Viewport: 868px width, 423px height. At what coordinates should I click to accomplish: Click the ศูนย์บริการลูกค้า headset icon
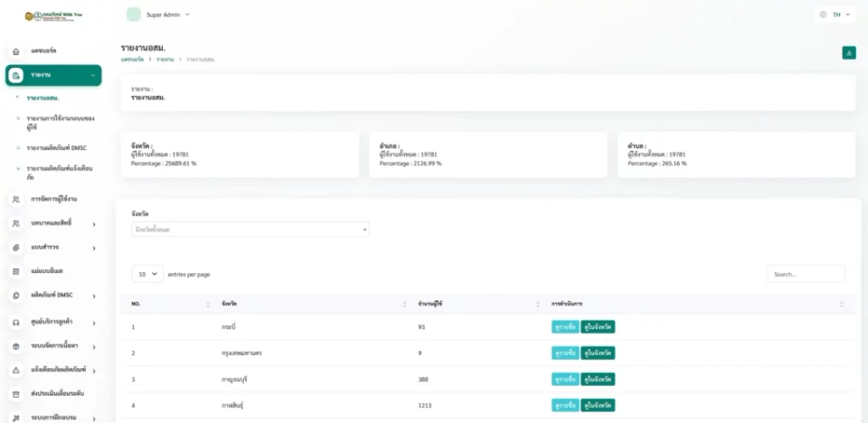pyautogui.click(x=16, y=323)
